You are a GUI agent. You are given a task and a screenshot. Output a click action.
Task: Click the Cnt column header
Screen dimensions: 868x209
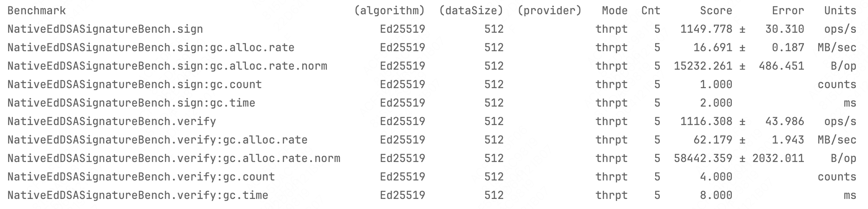651,11
